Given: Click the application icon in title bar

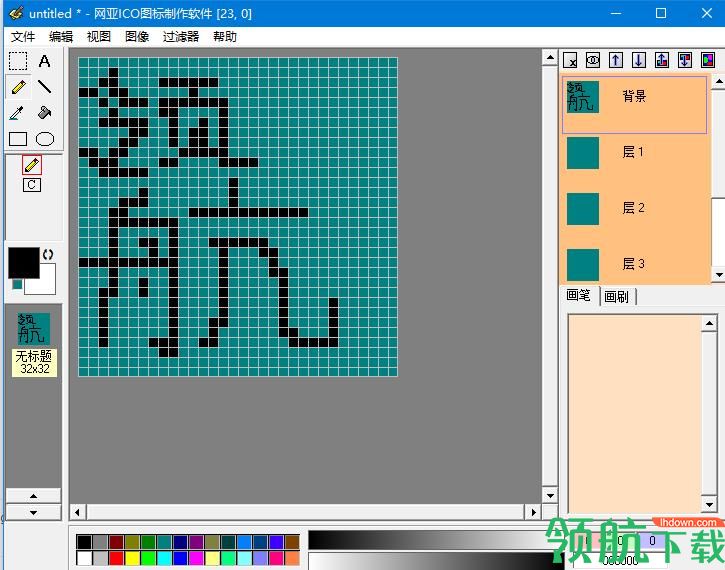Looking at the screenshot, I should tap(16, 13).
